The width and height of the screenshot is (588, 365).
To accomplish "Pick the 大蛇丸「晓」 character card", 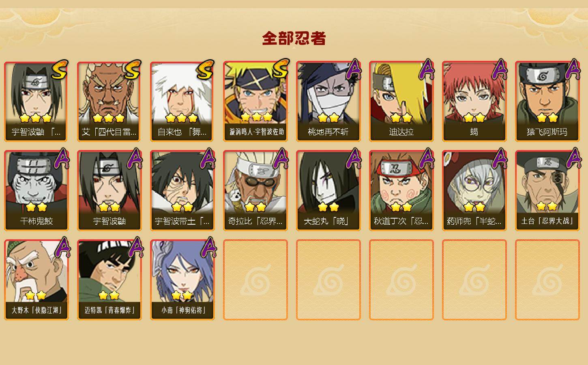I will coord(328,191).
